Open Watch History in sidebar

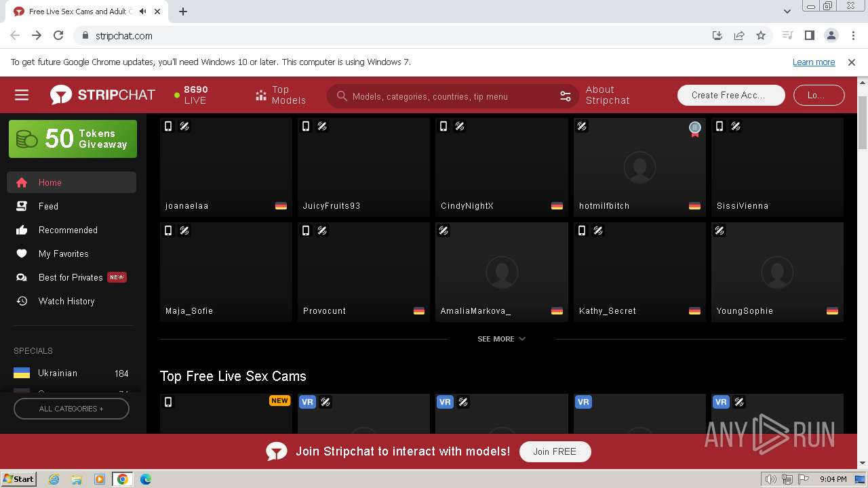point(72,301)
